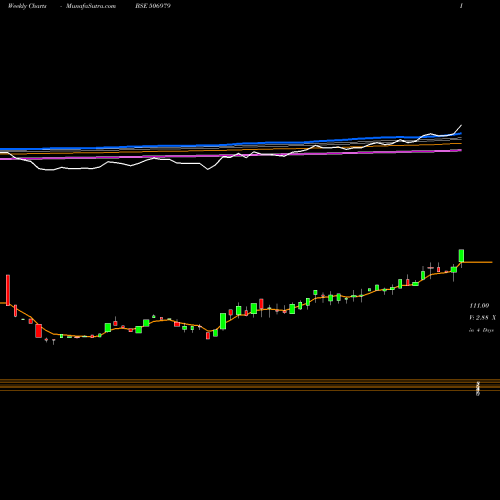Click the tall red candlestick at the chart start
500x500 pixels.
point(8,290)
